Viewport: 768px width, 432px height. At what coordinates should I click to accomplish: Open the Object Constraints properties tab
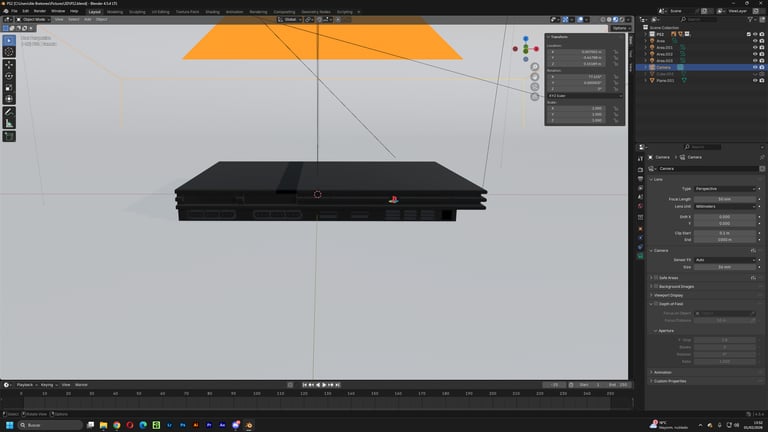[640, 247]
